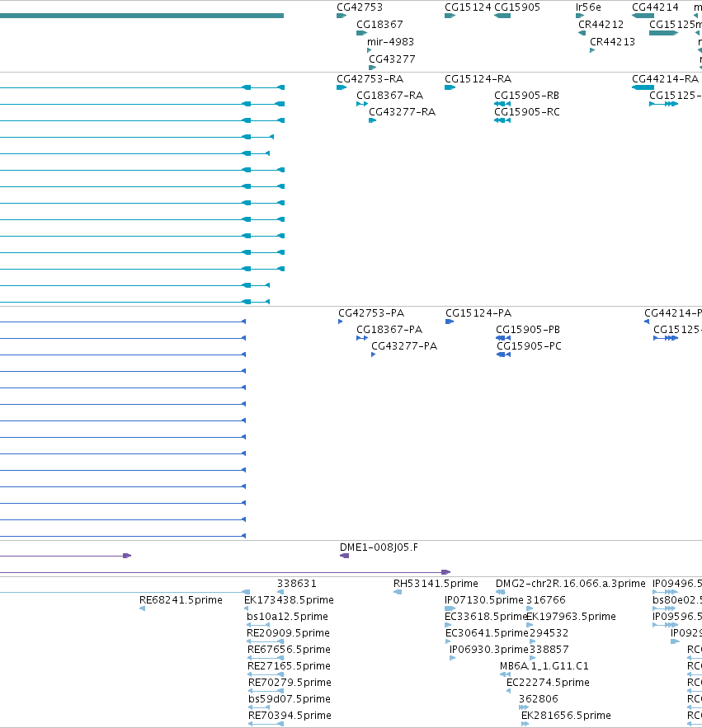Click the CG18367-RA transcript label
This screenshot has width=702, height=728.
pos(390,96)
